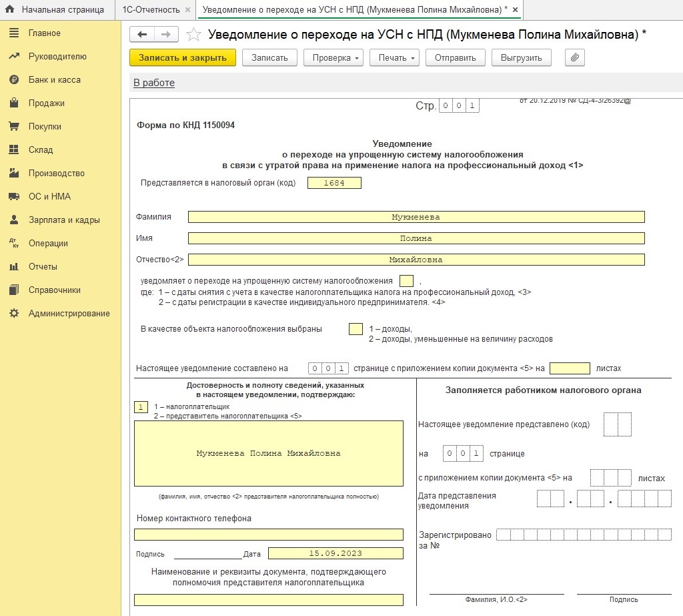Send the notification with Отправить
The height and width of the screenshot is (616, 683).
point(455,57)
